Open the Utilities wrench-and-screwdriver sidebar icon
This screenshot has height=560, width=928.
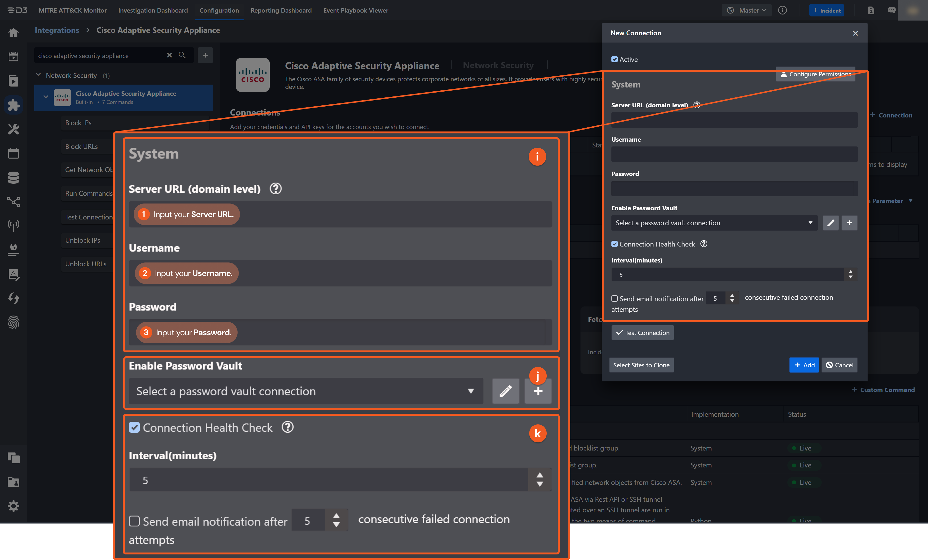point(14,129)
